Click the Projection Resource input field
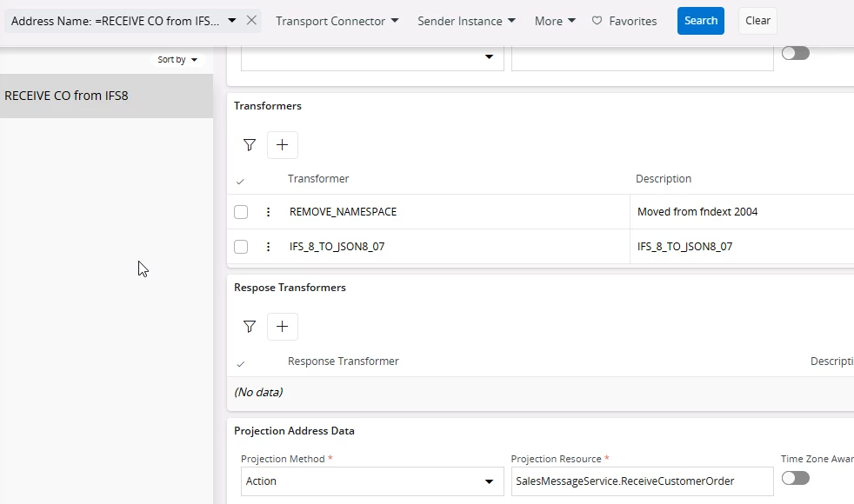The height and width of the screenshot is (504, 854). coord(642,481)
